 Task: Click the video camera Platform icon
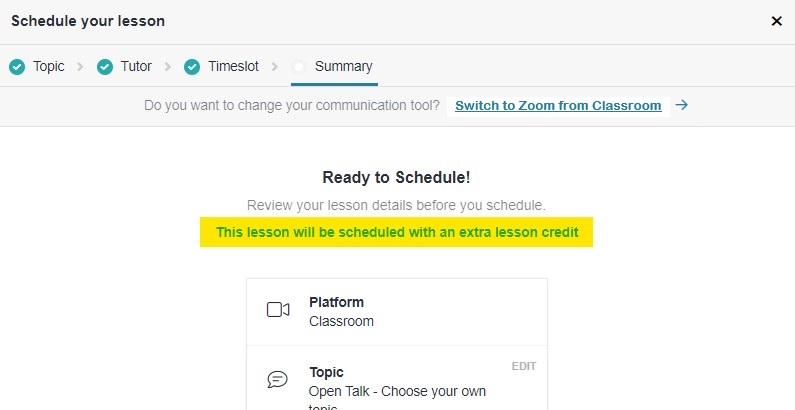[x=278, y=310]
